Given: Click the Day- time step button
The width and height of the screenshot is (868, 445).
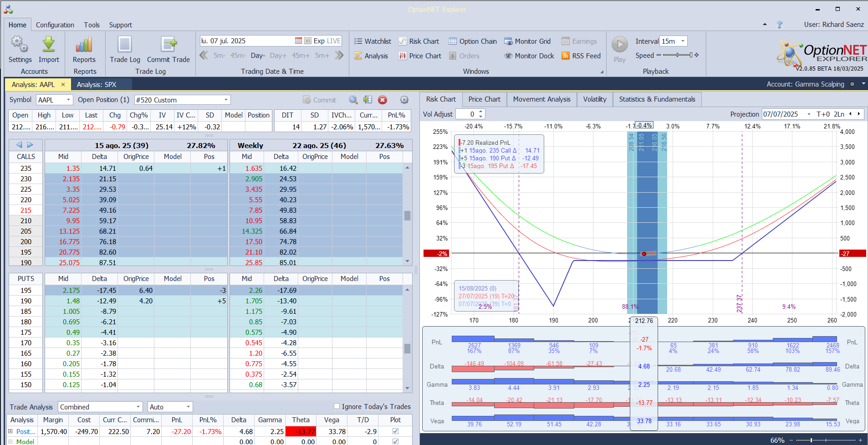Looking at the screenshot, I should 258,56.
